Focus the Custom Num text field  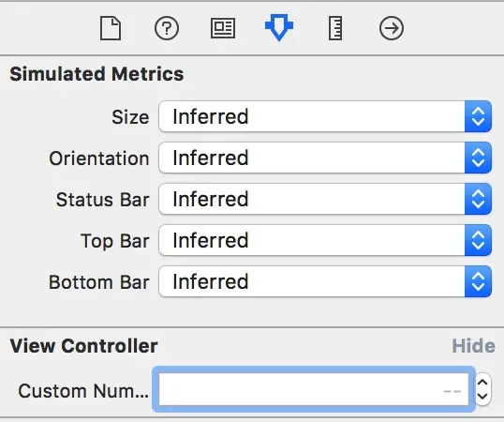click(x=314, y=389)
